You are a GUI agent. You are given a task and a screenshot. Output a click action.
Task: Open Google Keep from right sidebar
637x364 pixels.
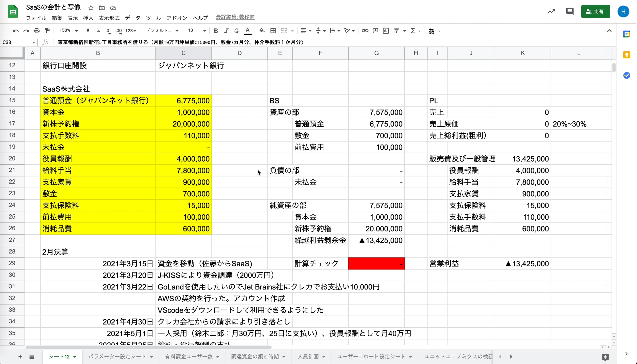[627, 55]
